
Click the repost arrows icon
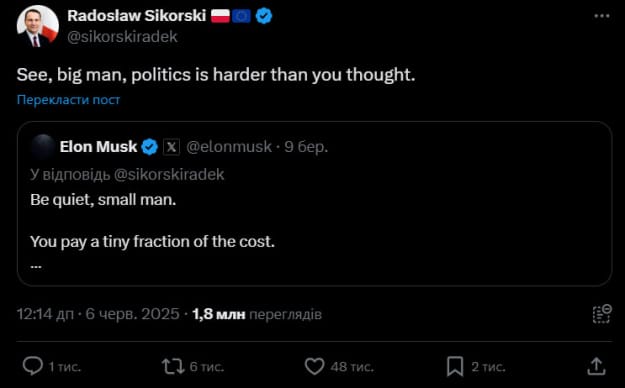[173, 366]
